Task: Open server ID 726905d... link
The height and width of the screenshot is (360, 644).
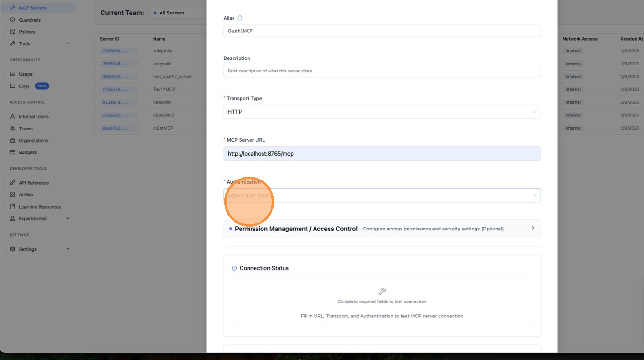Action: [115, 51]
